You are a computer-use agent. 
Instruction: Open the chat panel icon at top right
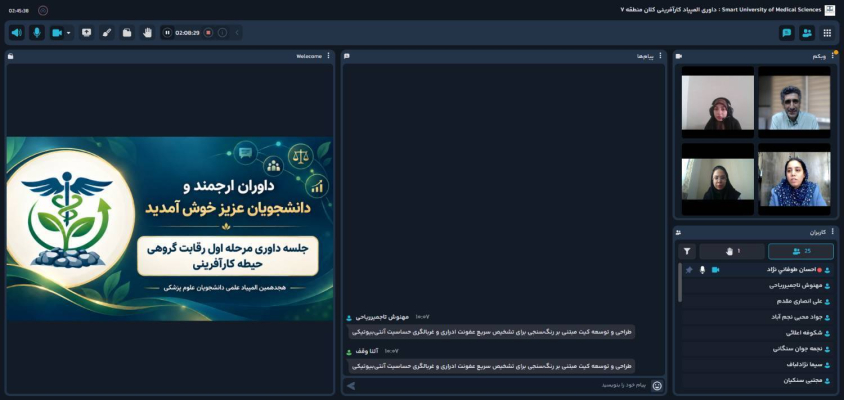coord(787,33)
